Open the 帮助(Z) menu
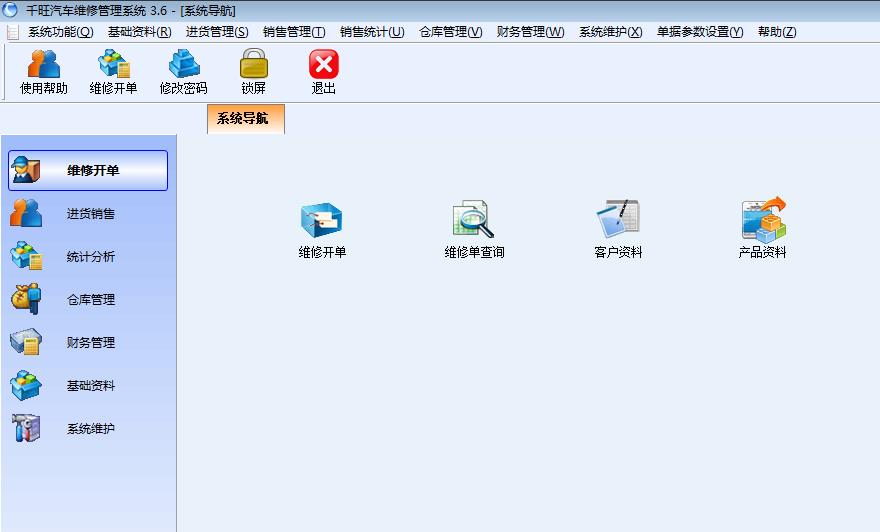 click(x=777, y=32)
